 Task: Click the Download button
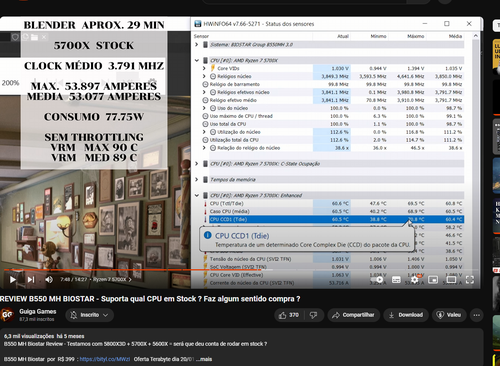(x=406, y=315)
